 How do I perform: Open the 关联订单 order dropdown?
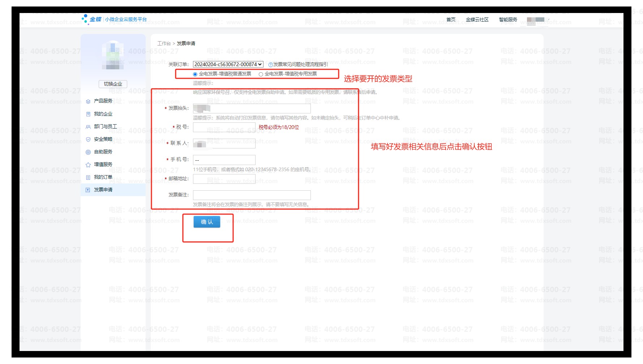click(228, 64)
